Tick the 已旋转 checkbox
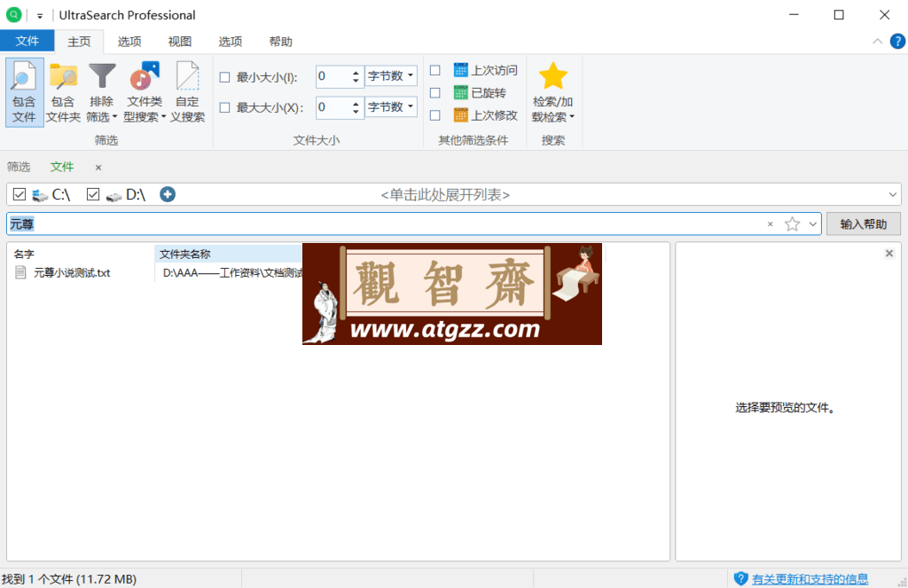 point(434,93)
